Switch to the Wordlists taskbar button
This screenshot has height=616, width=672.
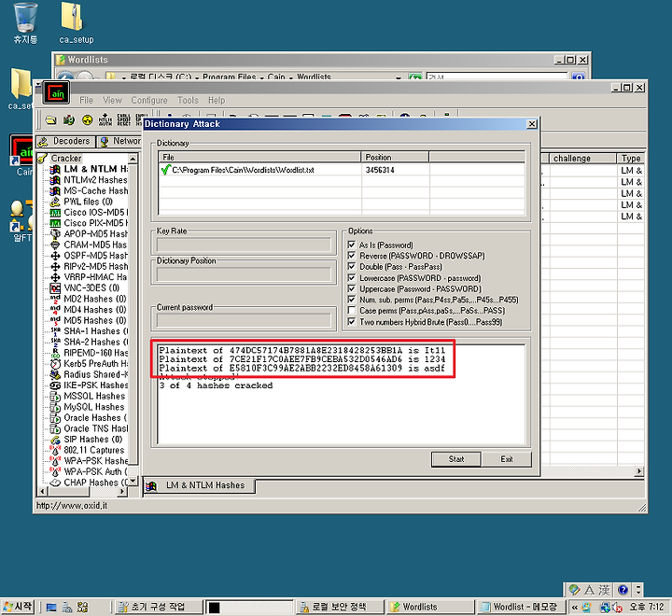(x=428, y=607)
